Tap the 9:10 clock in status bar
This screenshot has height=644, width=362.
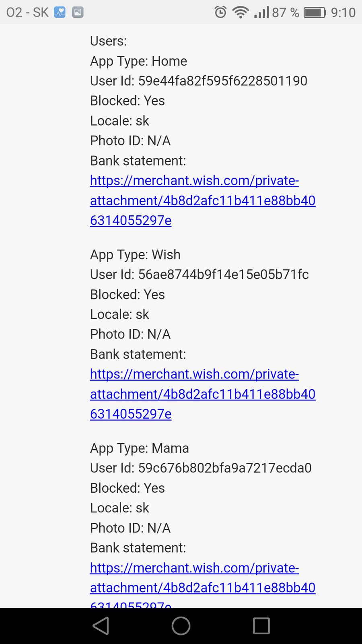[x=343, y=12]
